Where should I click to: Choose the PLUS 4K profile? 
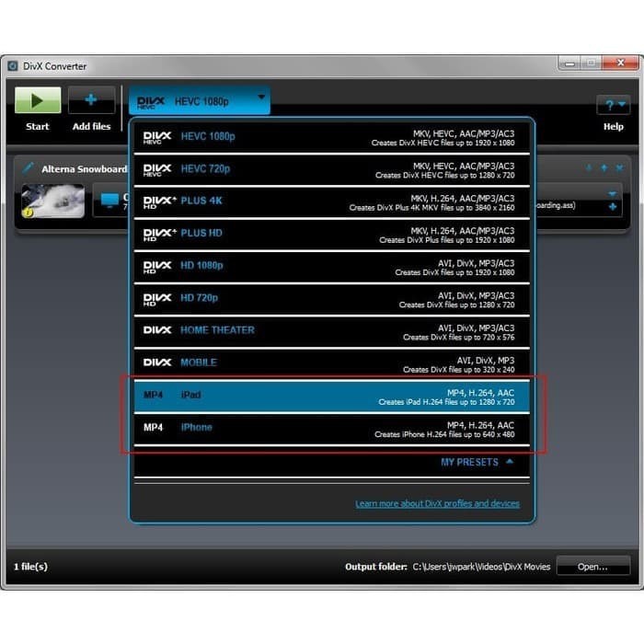(x=332, y=203)
